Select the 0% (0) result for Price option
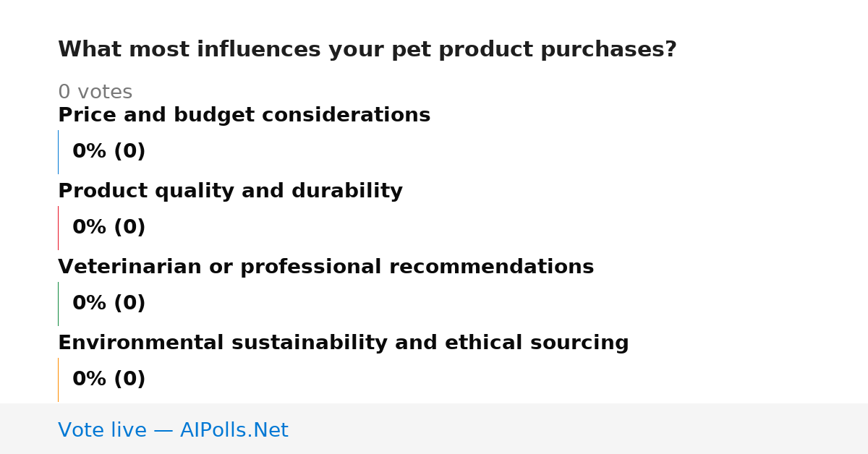This screenshot has height=454, width=868. click(109, 152)
